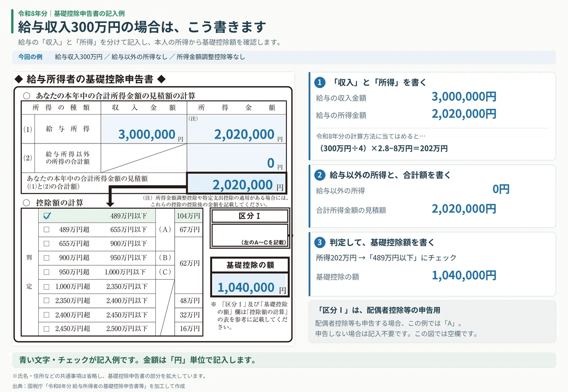Select the 62万円 deduction cell
Viewport: 568px width, 392px height.
coord(188,265)
